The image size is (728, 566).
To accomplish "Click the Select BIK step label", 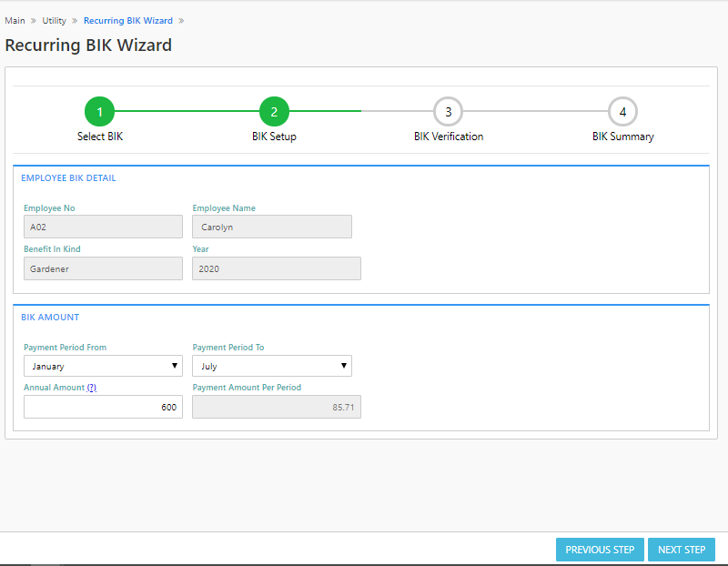I will point(100,136).
